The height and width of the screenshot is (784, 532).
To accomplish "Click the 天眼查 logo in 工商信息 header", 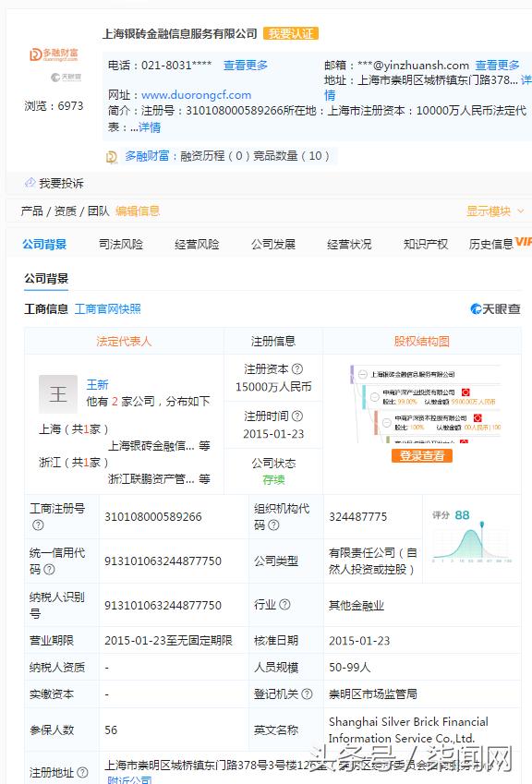I will pos(495,309).
